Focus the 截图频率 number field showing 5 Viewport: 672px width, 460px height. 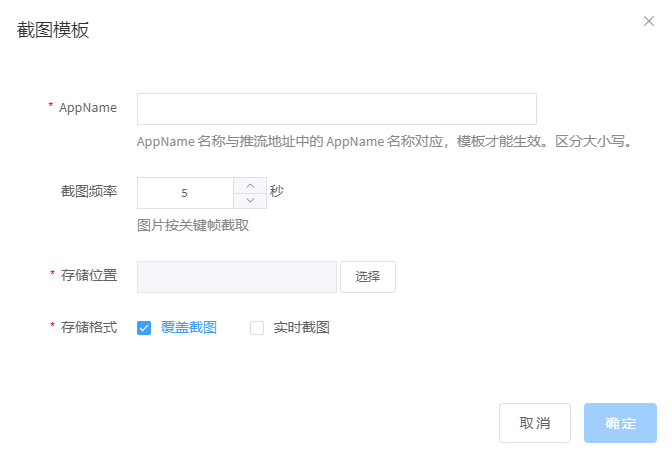click(185, 193)
